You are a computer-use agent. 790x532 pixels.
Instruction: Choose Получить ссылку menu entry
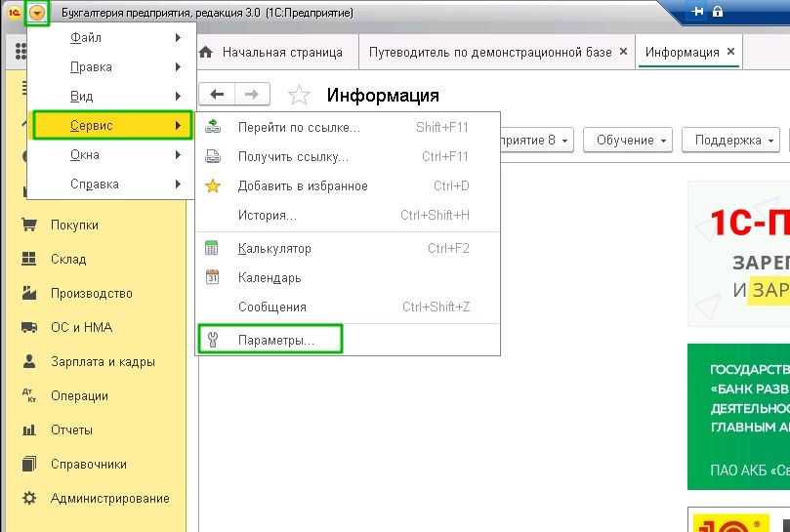pos(348,157)
